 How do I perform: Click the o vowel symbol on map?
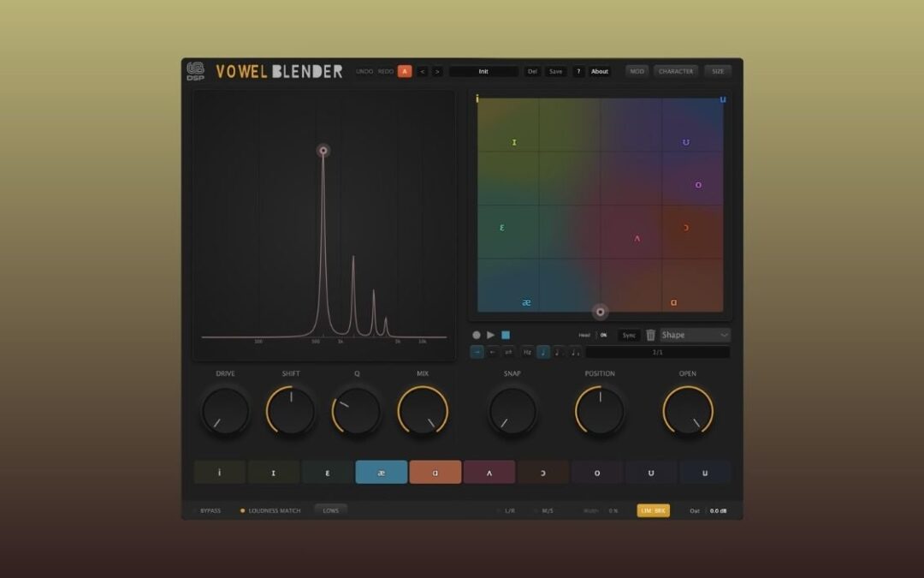coord(698,185)
